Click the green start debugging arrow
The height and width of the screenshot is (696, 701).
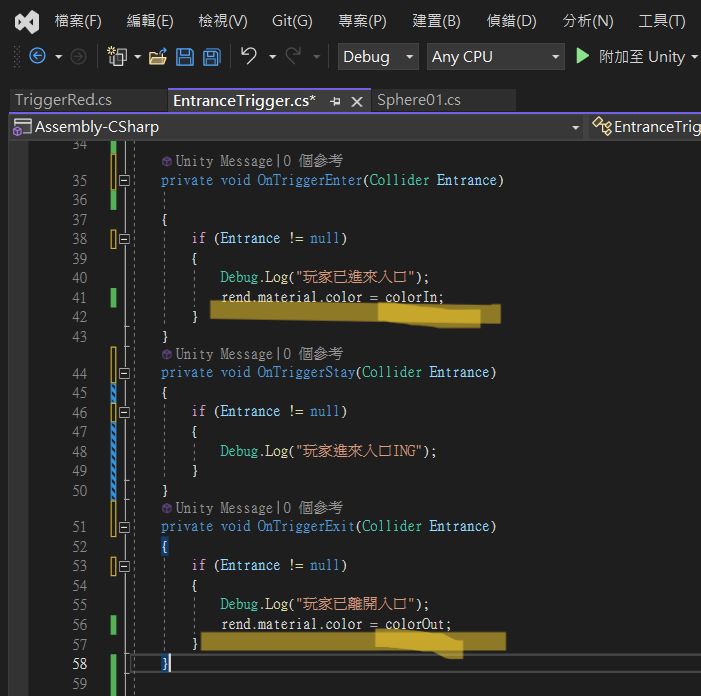pos(583,57)
